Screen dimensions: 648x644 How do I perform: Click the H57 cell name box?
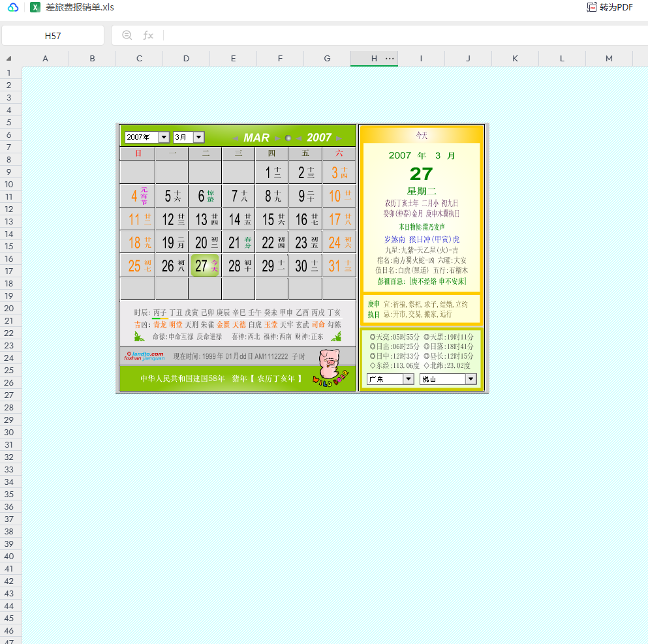pos(52,35)
